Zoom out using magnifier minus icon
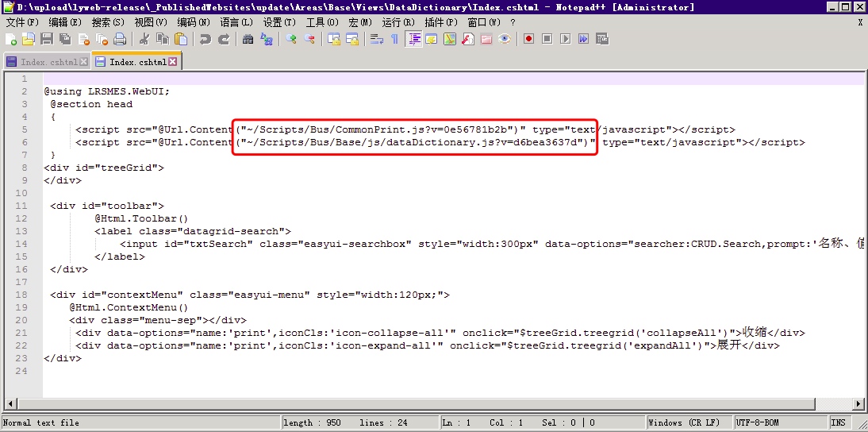868x432 pixels. coord(309,39)
